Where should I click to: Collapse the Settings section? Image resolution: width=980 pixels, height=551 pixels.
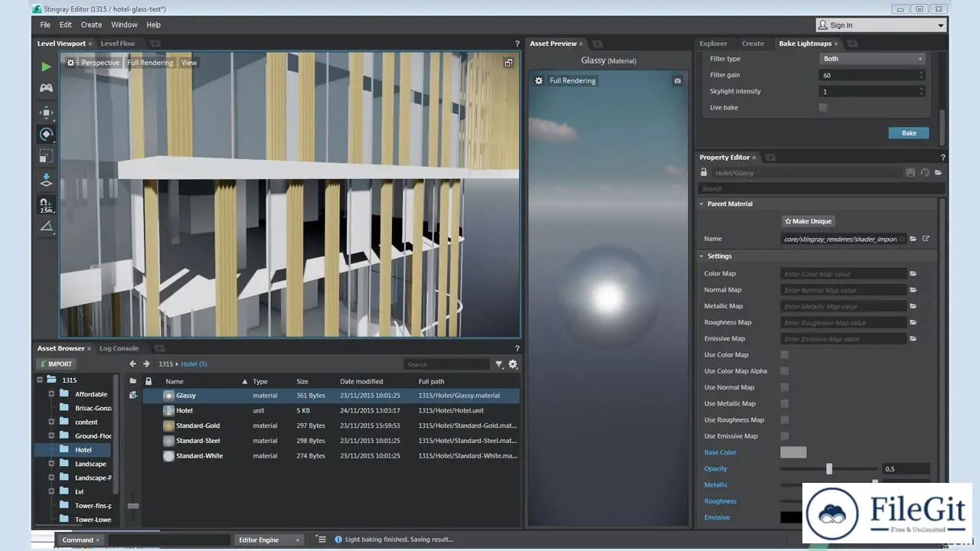701,256
